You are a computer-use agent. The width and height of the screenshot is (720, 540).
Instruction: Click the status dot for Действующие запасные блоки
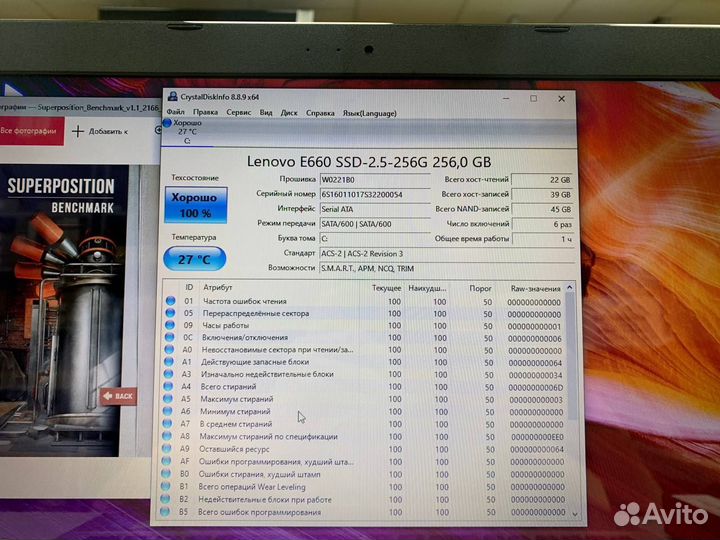point(169,362)
